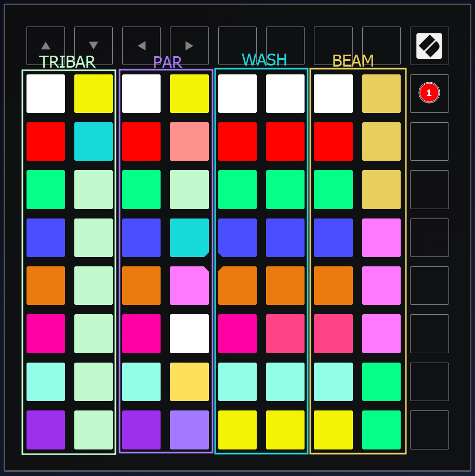Tap the yellow pad in TRIBAR group
This screenshot has width=475, height=476.
pyautogui.click(x=94, y=94)
